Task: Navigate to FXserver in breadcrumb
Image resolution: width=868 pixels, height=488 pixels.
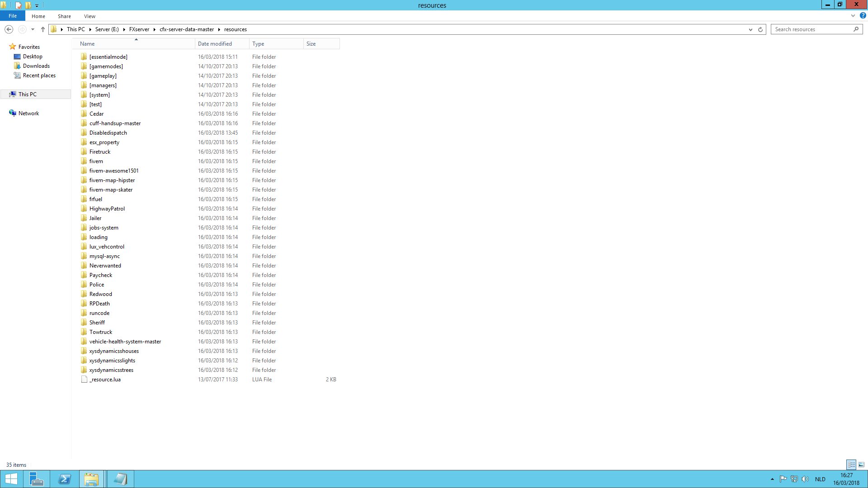Action: coord(139,29)
